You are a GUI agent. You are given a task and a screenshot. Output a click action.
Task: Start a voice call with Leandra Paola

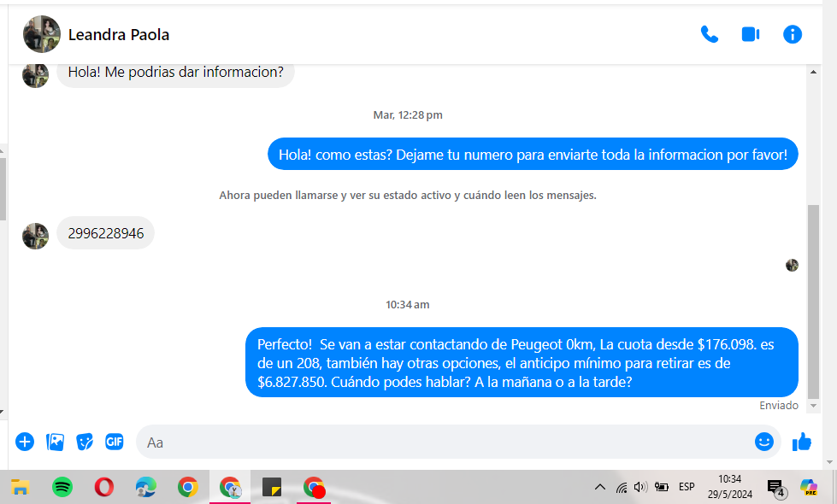click(709, 34)
